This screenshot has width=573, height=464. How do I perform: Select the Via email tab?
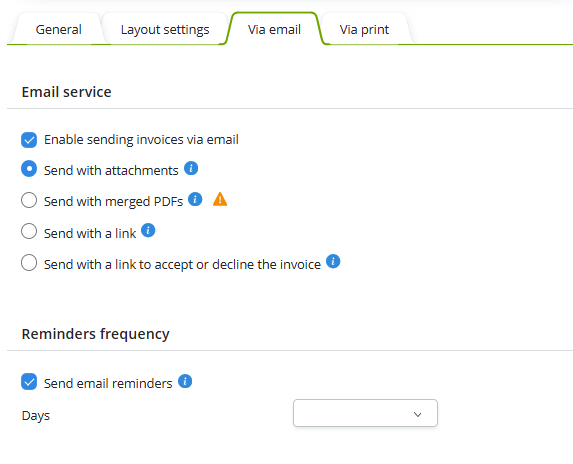pos(274,29)
